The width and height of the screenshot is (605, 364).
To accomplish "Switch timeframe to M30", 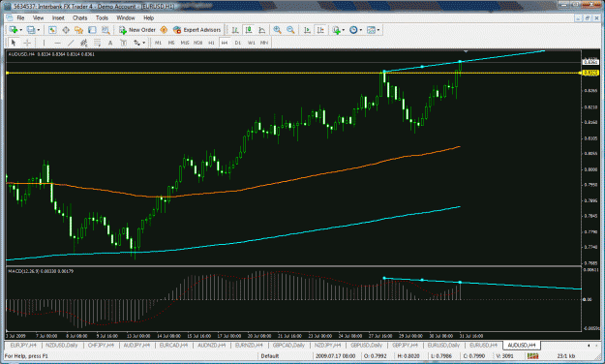I will pos(197,43).
